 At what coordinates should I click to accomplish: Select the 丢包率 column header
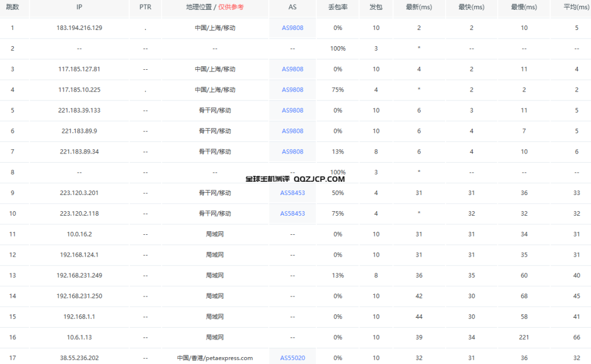pos(338,7)
